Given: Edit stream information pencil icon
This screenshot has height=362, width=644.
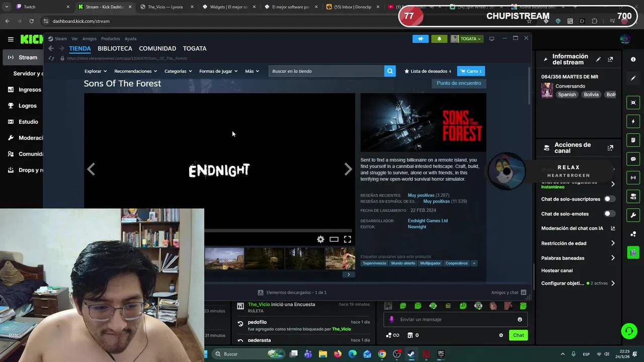Looking at the screenshot, I should point(598,59).
